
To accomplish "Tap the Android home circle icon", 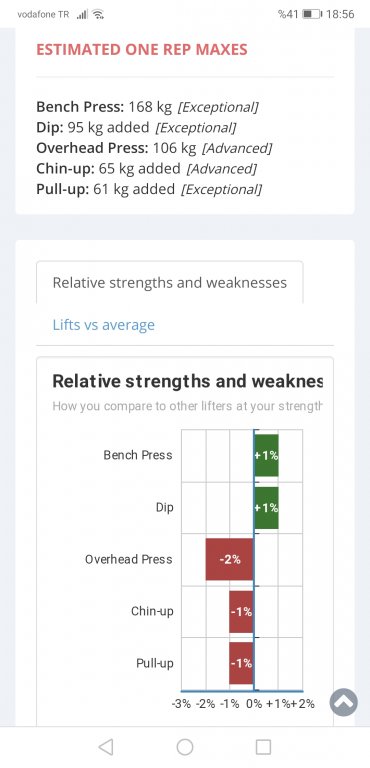I will click(185, 747).
